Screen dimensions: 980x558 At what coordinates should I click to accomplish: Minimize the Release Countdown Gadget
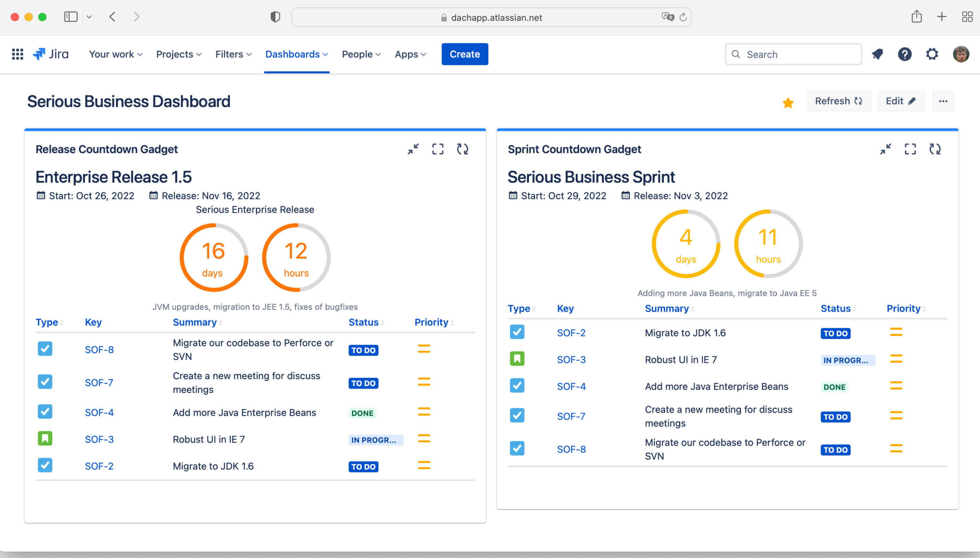coord(413,149)
